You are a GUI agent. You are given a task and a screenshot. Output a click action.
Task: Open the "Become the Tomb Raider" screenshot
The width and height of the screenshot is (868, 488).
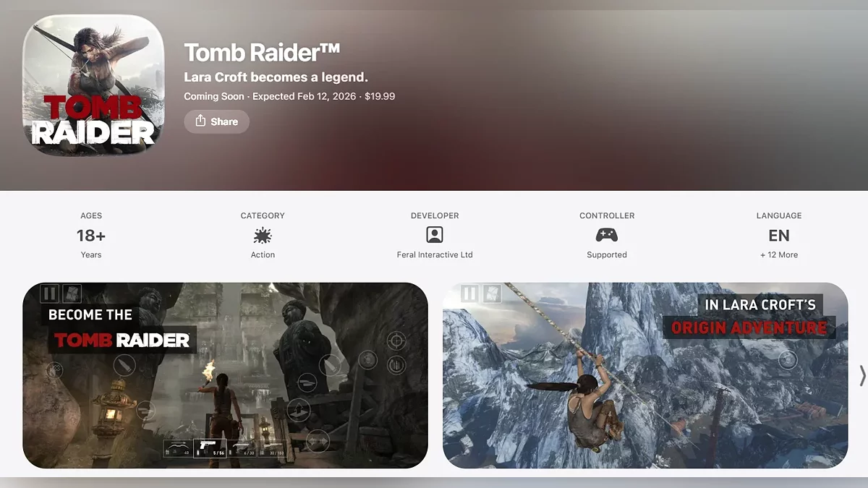click(225, 375)
